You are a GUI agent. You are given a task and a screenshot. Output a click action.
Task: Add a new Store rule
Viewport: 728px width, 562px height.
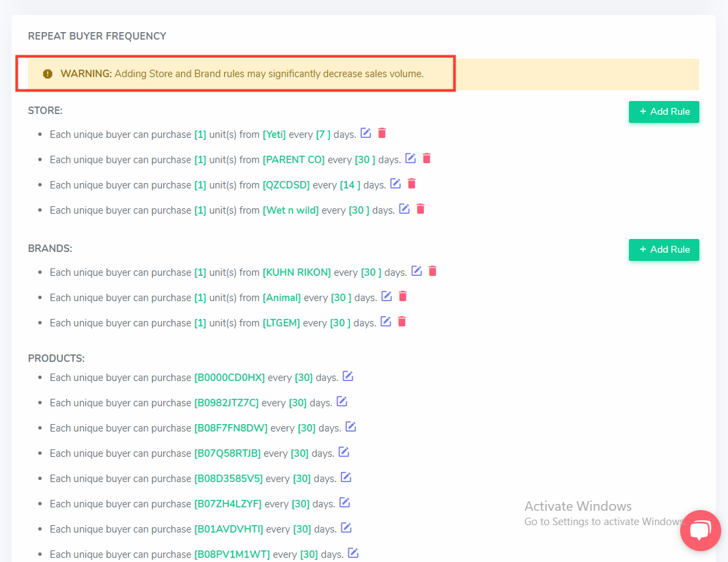tap(664, 112)
